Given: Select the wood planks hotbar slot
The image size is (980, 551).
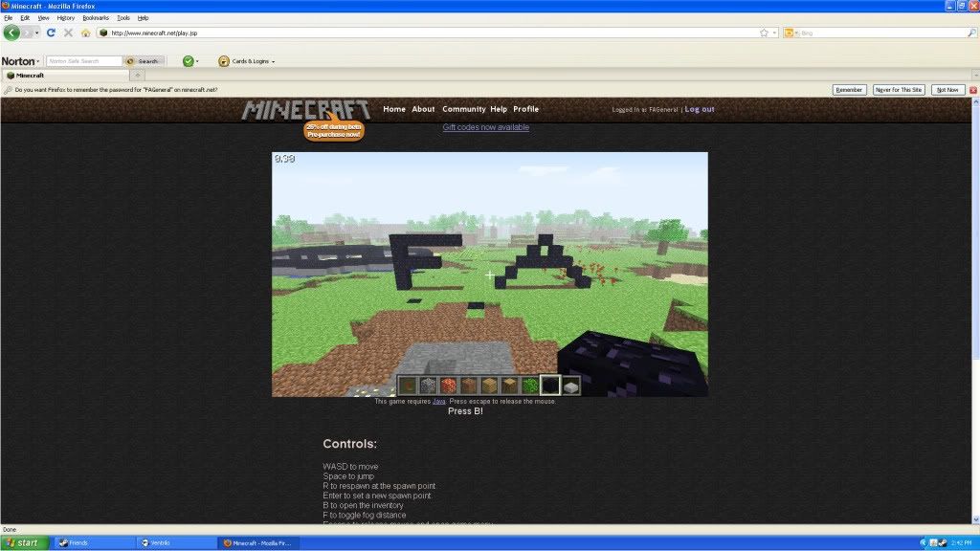Looking at the screenshot, I should click(x=489, y=386).
